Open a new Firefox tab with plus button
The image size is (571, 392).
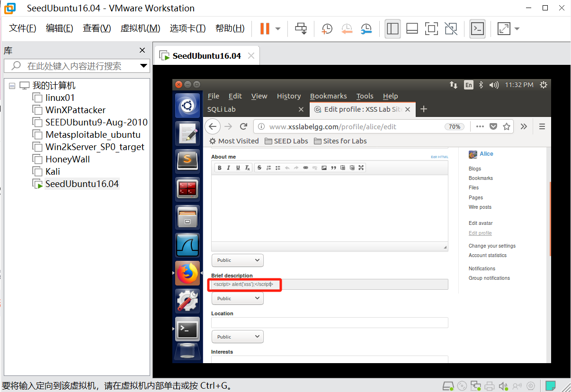[424, 109]
